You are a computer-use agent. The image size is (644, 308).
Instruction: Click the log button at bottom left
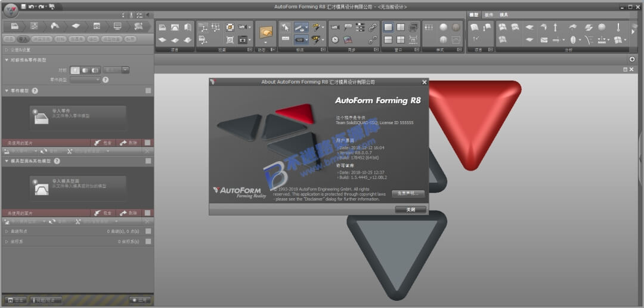16,300
